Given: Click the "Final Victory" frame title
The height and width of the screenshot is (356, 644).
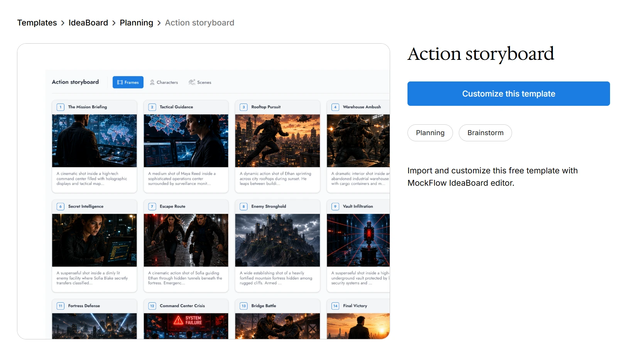Looking at the screenshot, I should click(355, 306).
